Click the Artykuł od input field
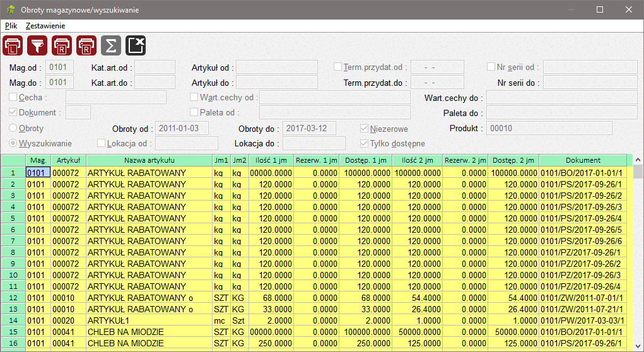644x352 pixels. [x=276, y=67]
